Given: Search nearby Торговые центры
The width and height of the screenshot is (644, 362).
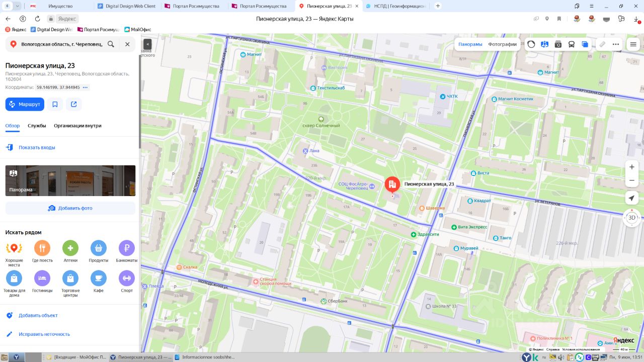Looking at the screenshot, I should [70, 284].
